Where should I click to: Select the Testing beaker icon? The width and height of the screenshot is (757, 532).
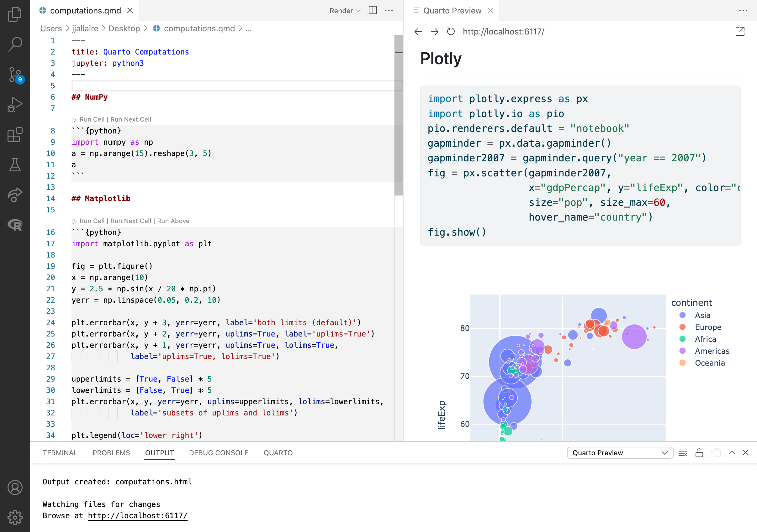click(x=15, y=165)
